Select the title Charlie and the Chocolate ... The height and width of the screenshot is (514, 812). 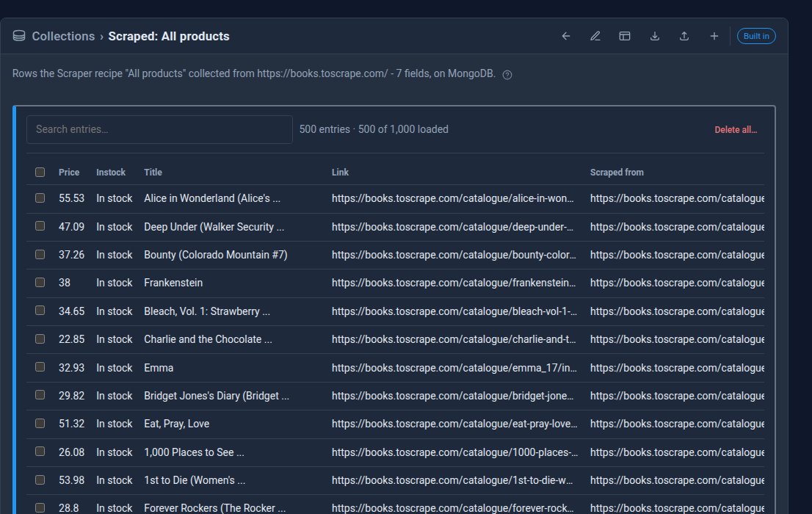point(209,339)
